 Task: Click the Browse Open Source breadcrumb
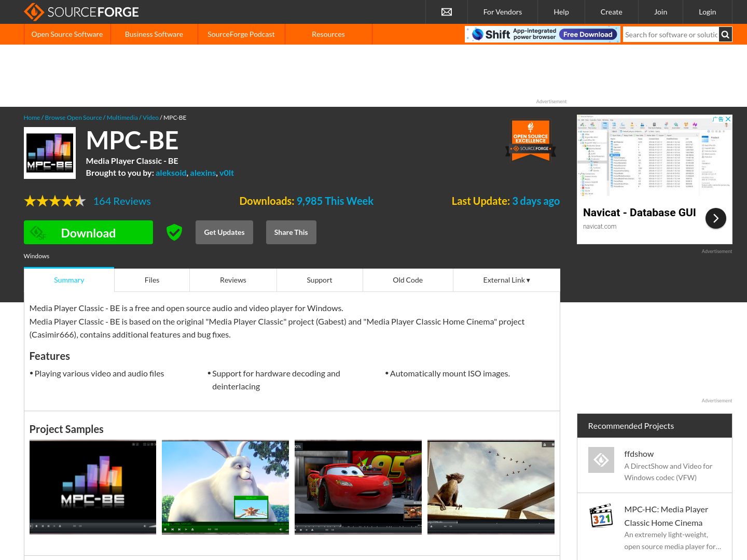click(x=73, y=118)
